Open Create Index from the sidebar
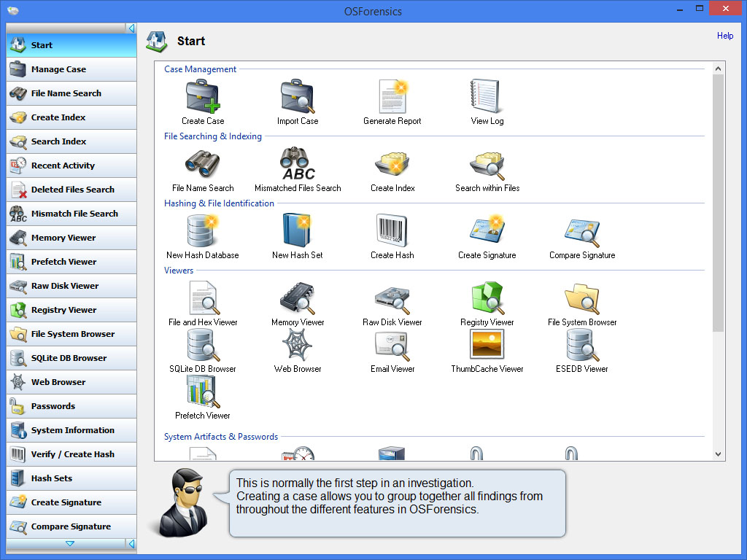The image size is (747, 560). (71, 117)
